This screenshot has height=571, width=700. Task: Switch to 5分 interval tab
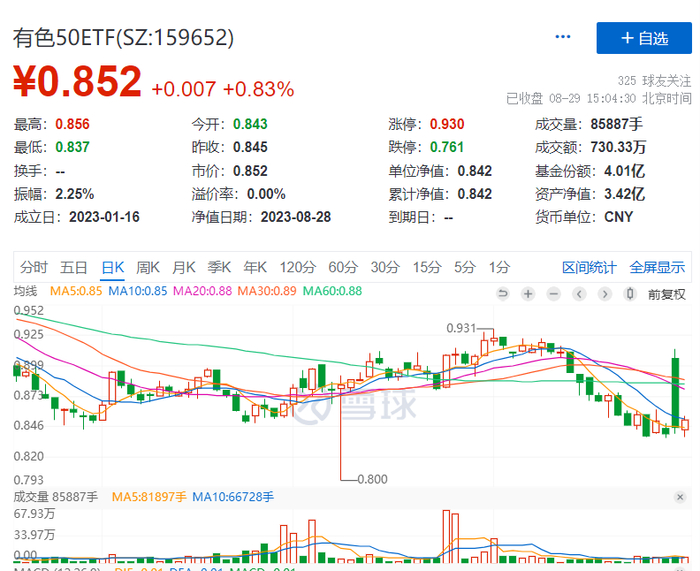coord(465,267)
